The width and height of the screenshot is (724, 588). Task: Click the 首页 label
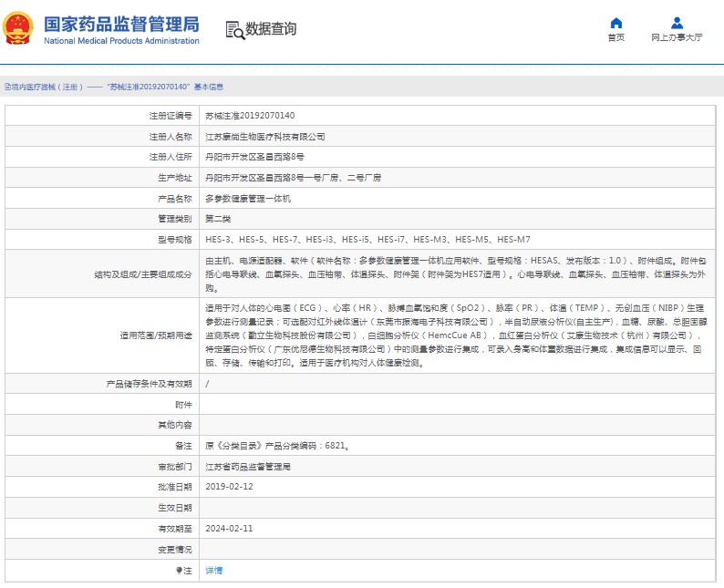coord(616,37)
